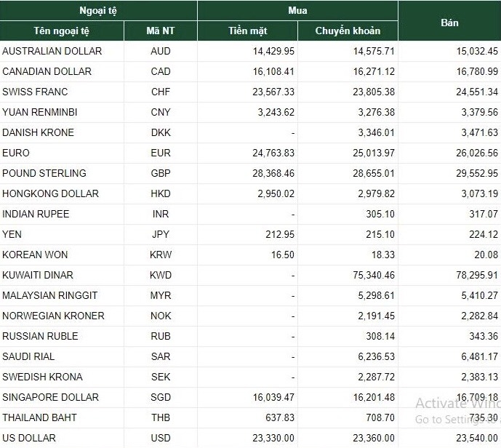This screenshot has width=501, height=448.
Task: Select the SWEDISH KRONA row name
Action: (42, 377)
